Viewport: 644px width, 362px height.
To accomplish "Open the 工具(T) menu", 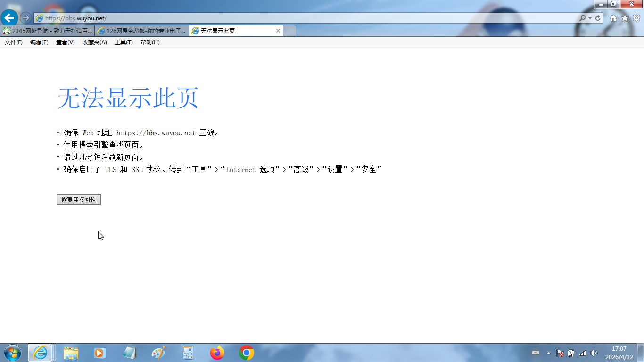I will 124,42.
